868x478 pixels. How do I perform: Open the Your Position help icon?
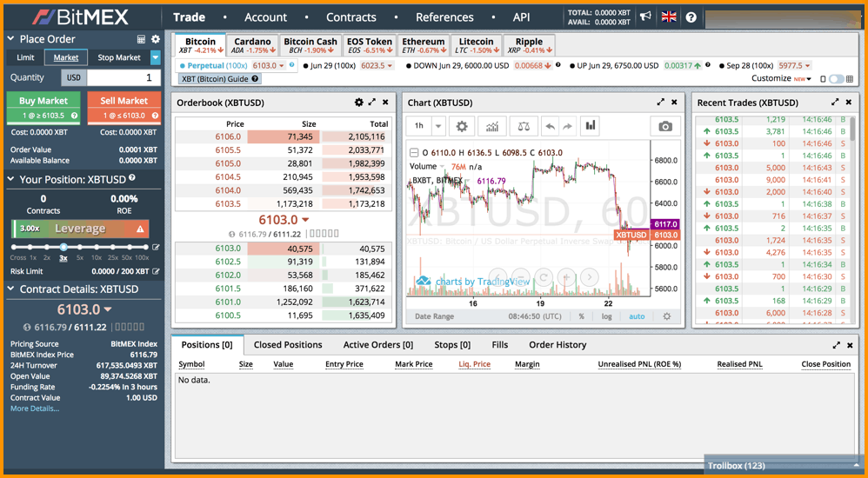pos(131,178)
